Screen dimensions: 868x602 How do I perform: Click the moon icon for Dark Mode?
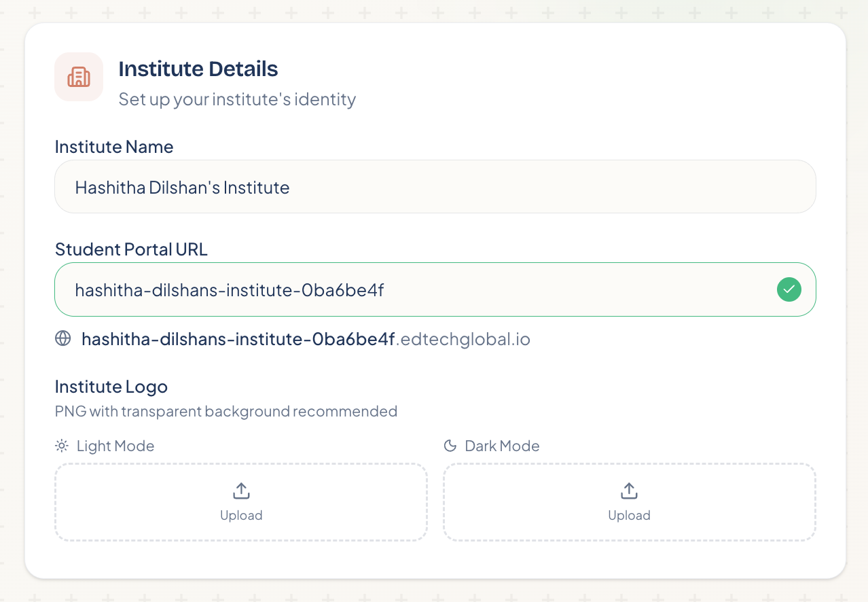(x=450, y=446)
